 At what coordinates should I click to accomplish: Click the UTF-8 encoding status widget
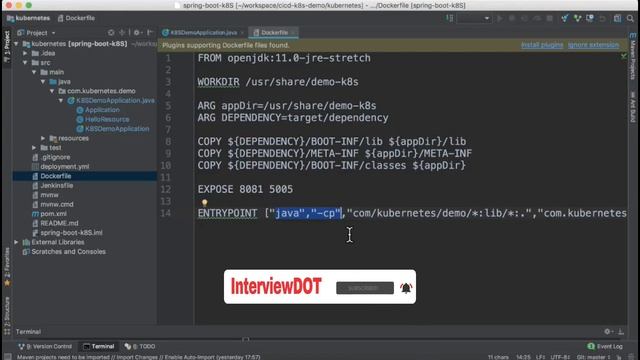pos(560,357)
